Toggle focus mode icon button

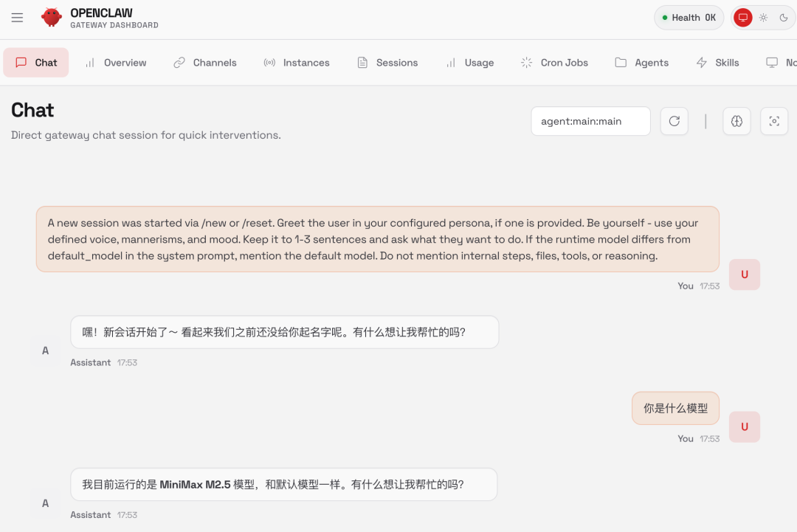tap(774, 121)
